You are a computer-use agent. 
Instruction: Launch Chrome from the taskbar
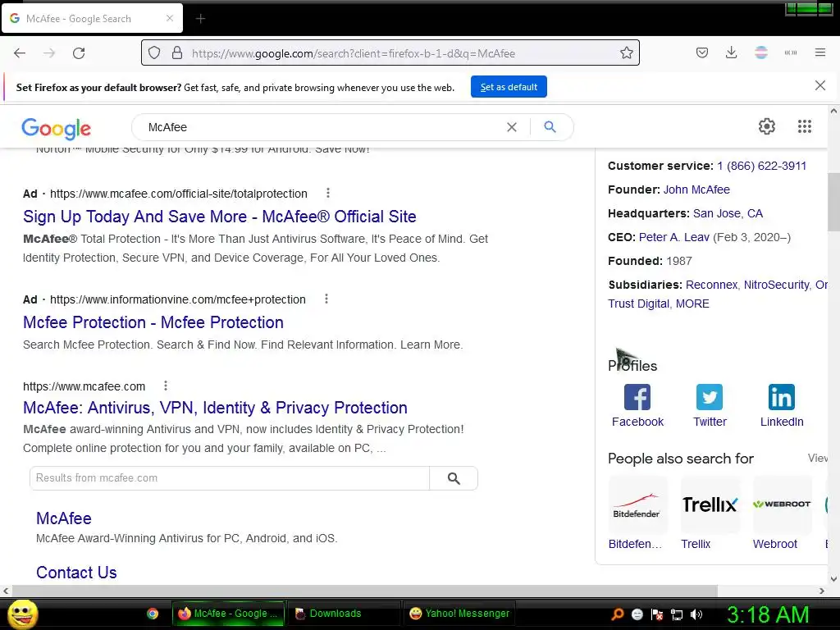153,614
